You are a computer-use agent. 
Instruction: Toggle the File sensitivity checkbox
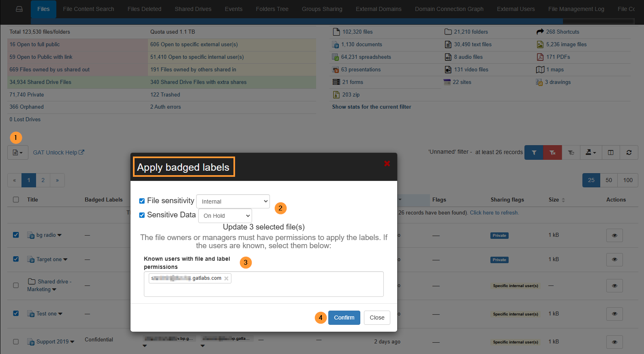(x=142, y=201)
